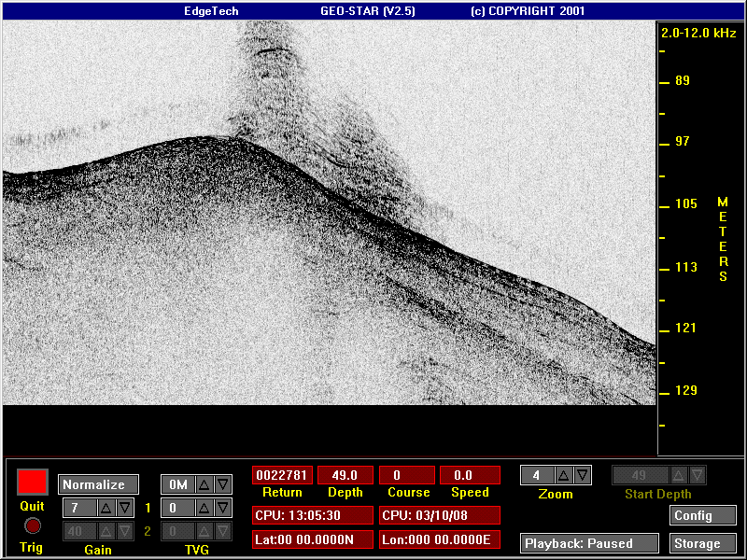The image size is (747, 560).
Task: Click the Zoom value field showing 4
Action: point(538,475)
